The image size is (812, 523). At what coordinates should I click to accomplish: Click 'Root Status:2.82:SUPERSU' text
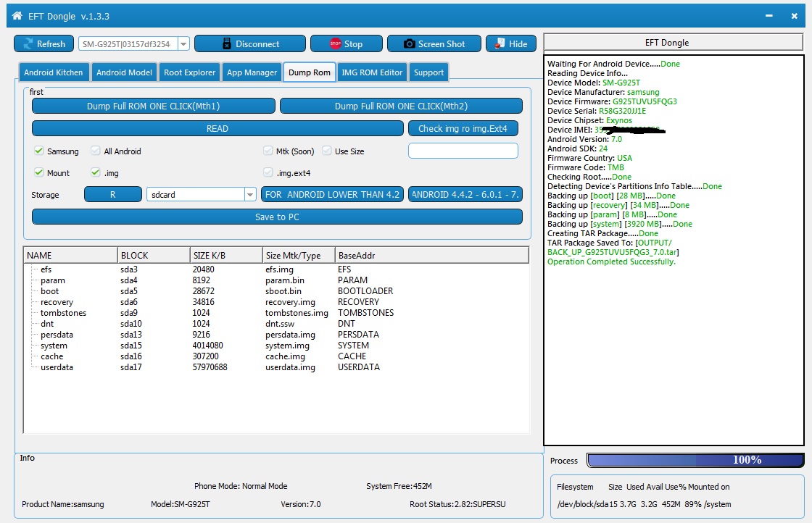[x=457, y=504]
